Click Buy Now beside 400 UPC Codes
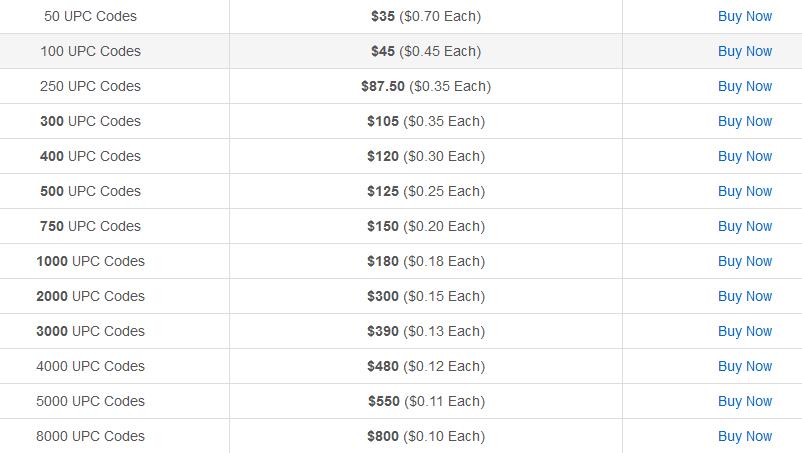Image resolution: width=802 pixels, height=453 pixels. (x=745, y=156)
